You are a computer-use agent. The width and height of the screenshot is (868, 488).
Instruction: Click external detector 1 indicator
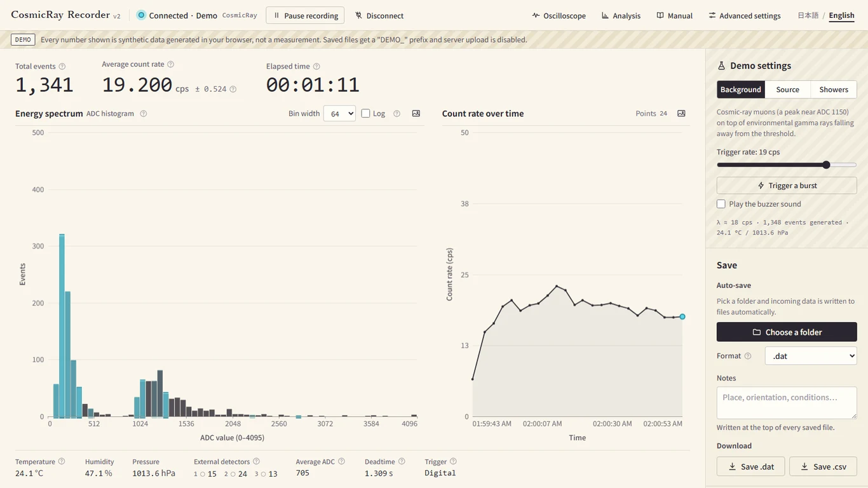203,474
